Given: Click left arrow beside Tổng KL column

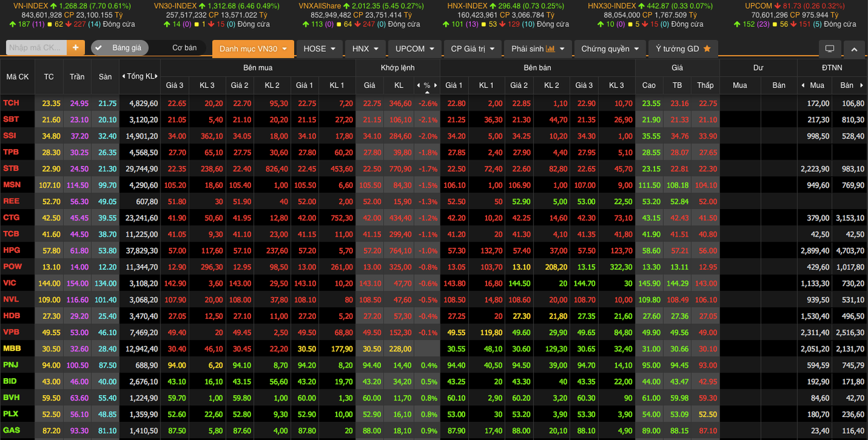Looking at the screenshot, I should [x=123, y=77].
